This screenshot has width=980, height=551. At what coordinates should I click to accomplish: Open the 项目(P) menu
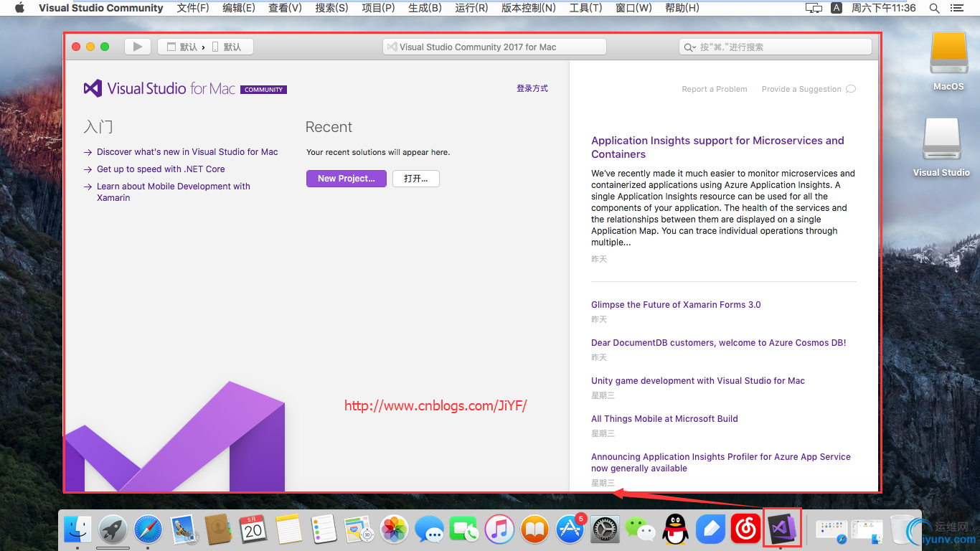tap(378, 8)
